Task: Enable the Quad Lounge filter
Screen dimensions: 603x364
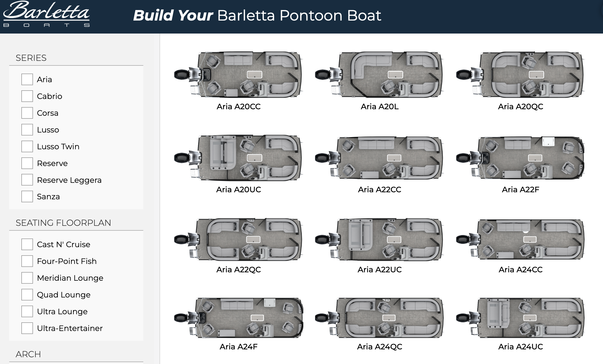Action: click(27, 294)
